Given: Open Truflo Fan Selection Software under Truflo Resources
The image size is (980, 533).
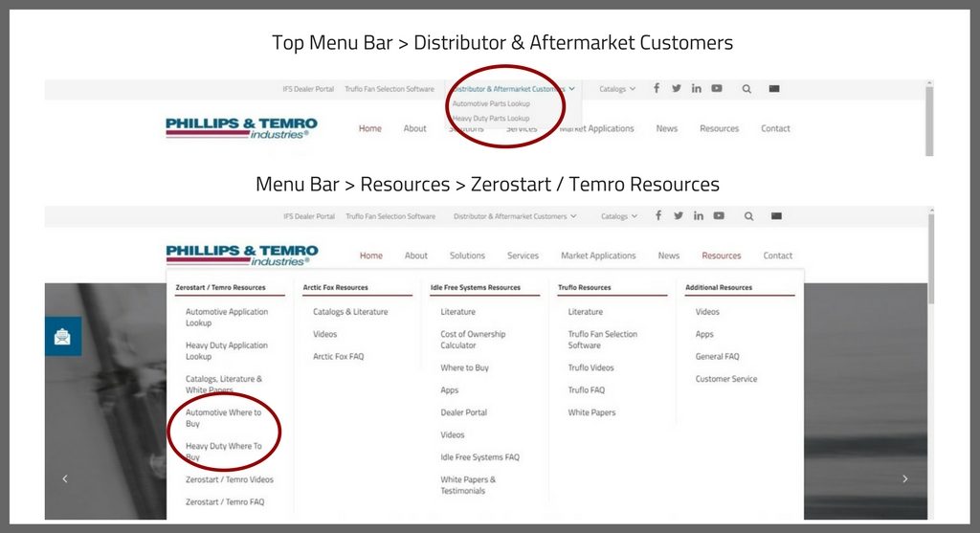Looking at the screenshot, I should click(x=603, y=340).
